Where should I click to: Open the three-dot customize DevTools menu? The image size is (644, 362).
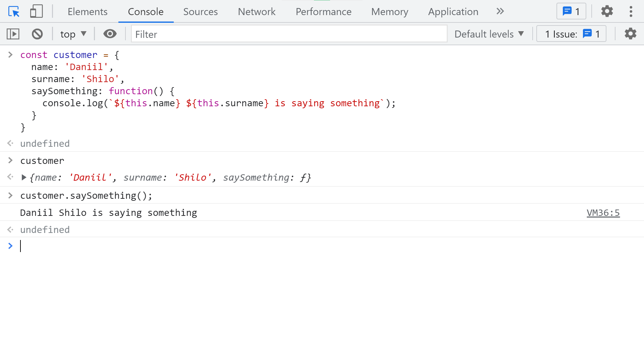click(x=631, y=12)
